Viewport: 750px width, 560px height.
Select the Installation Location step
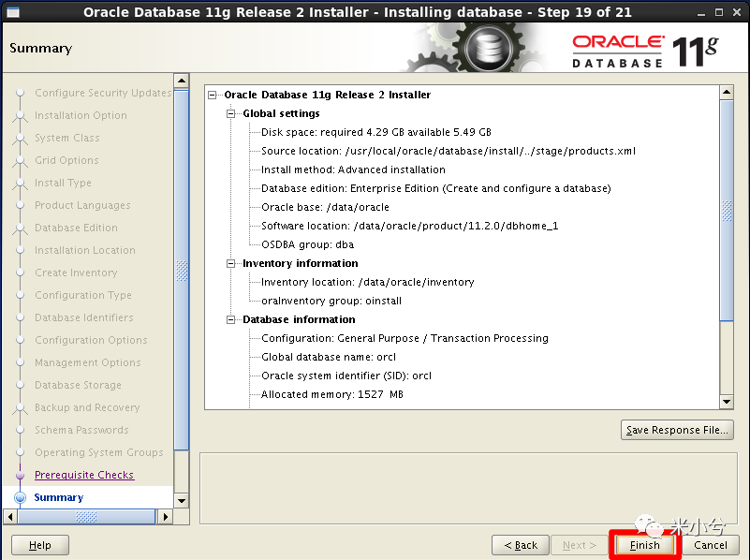(x=84, y=250)
